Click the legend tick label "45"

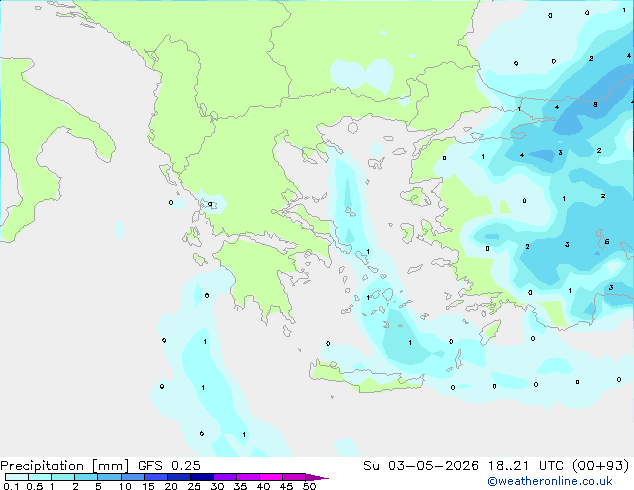pos(286,486)
